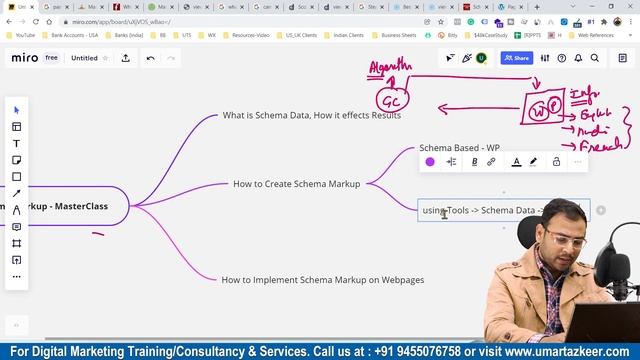
Task: Open the tab search dropdown arrow
Action: point(573,7)
